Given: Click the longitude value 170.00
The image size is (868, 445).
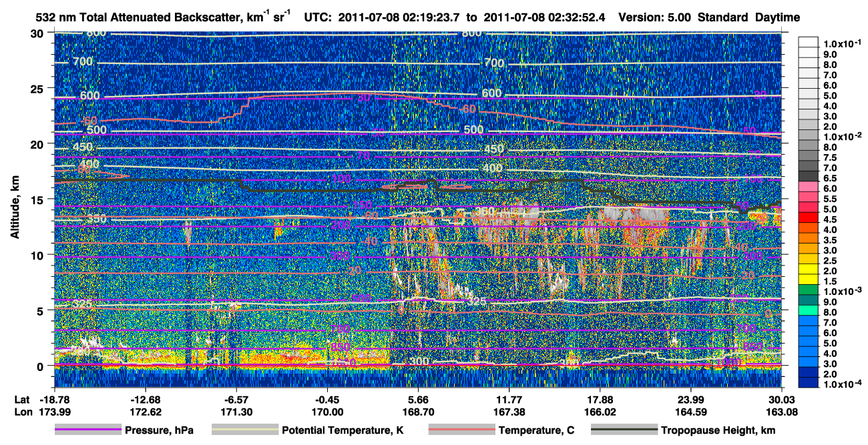Looking at the screenshot, I should click(327, 412).
